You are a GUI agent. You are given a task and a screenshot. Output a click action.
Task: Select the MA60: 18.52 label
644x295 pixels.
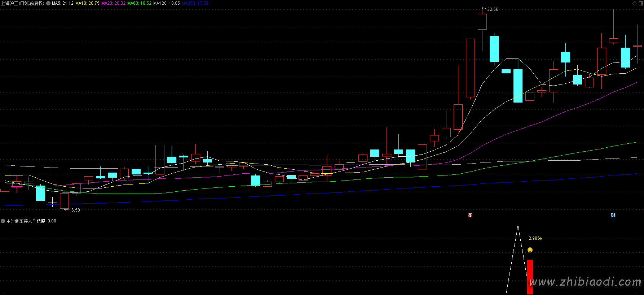point(139,3)
